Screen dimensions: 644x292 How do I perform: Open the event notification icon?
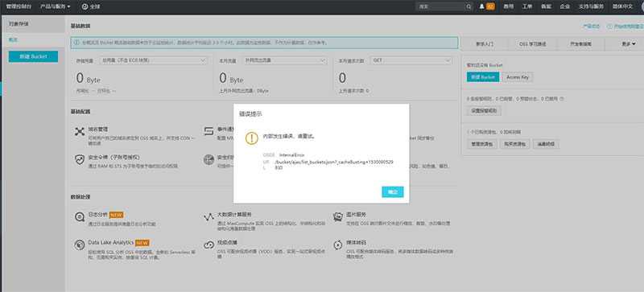[208, 131]
